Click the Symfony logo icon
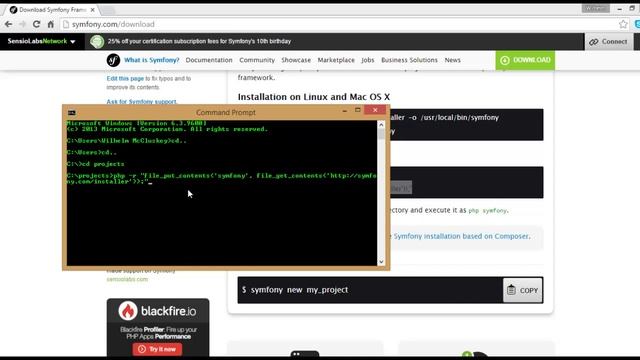Viewport: 640px width, 360px height. point(113,60)
